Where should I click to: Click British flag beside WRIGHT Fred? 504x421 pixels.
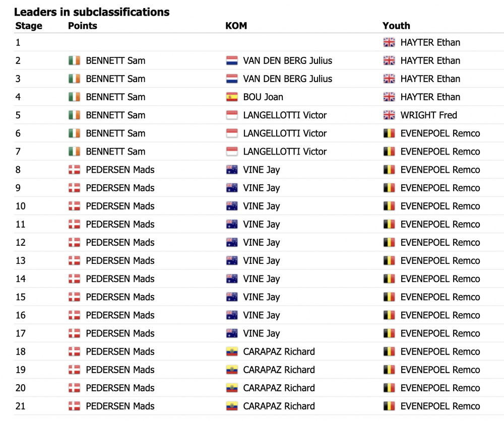[x=389, y=115]
